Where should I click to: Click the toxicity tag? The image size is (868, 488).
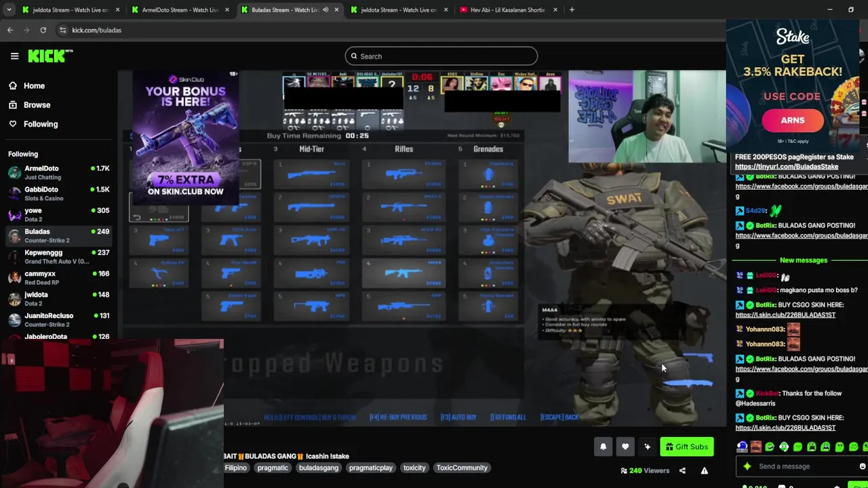pyautogui.click(x=414, y=468)
